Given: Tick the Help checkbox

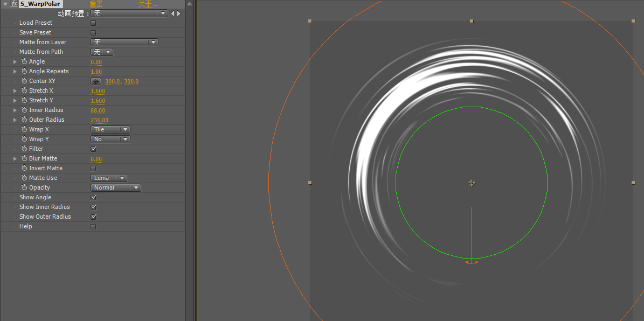Looking at the screenshot, I should tap(93, 227).
